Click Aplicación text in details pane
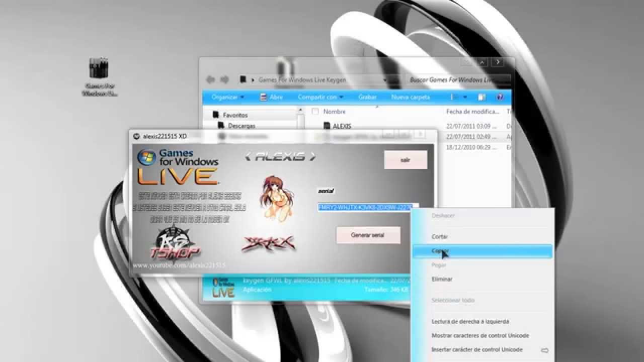Viewport: 644px width, 362px height. click(257, 290)
